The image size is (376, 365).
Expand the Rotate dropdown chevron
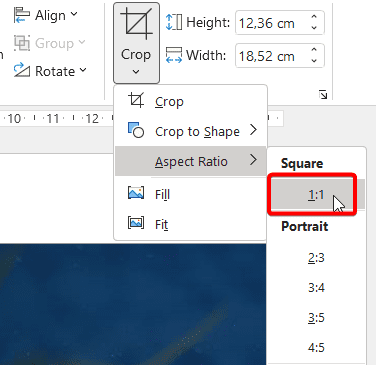(x=83, y=70)
